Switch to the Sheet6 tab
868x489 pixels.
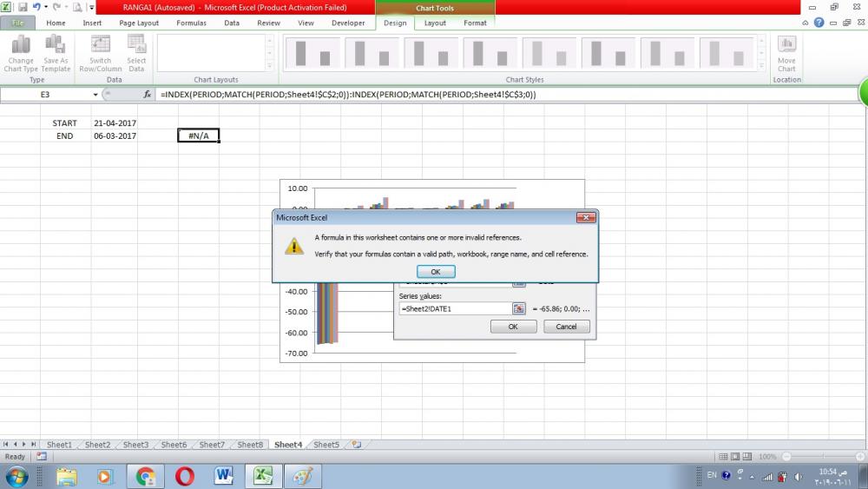(174, 445)
